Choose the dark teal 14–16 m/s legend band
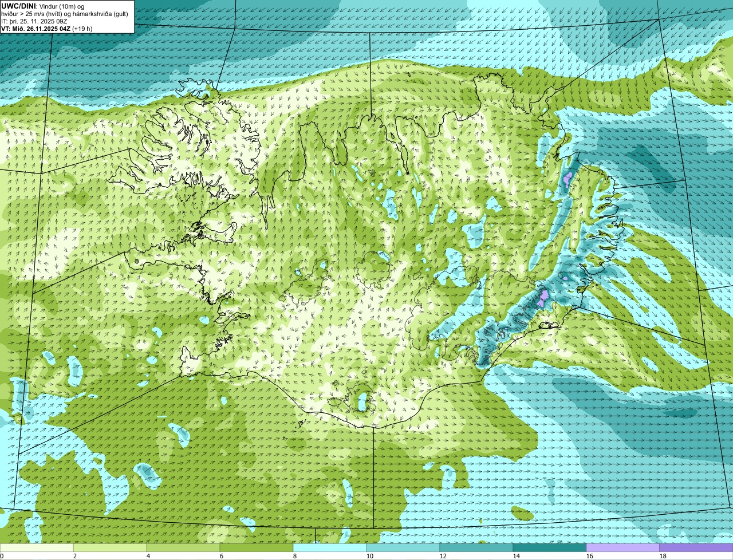The image size is (733, 560). point(550,548)
